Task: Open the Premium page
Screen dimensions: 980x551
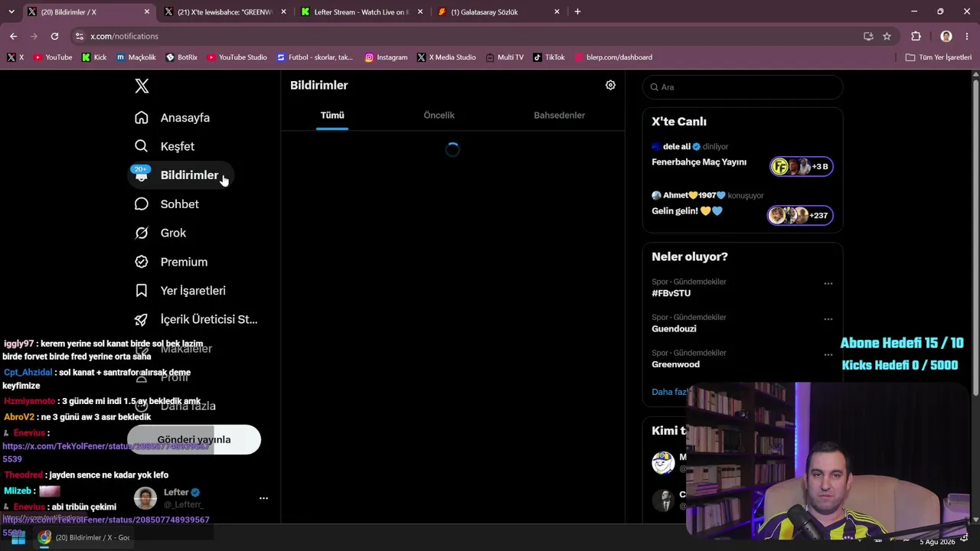Action: (171, 262)
